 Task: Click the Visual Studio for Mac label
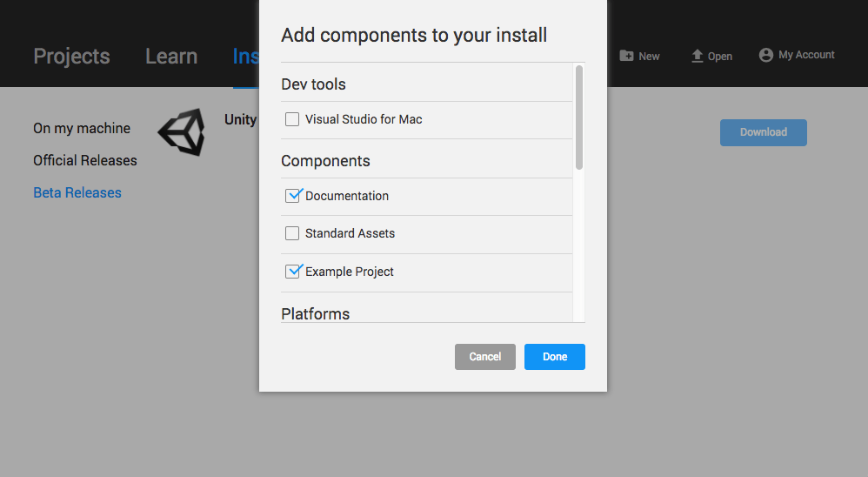[x=364, y=119]
